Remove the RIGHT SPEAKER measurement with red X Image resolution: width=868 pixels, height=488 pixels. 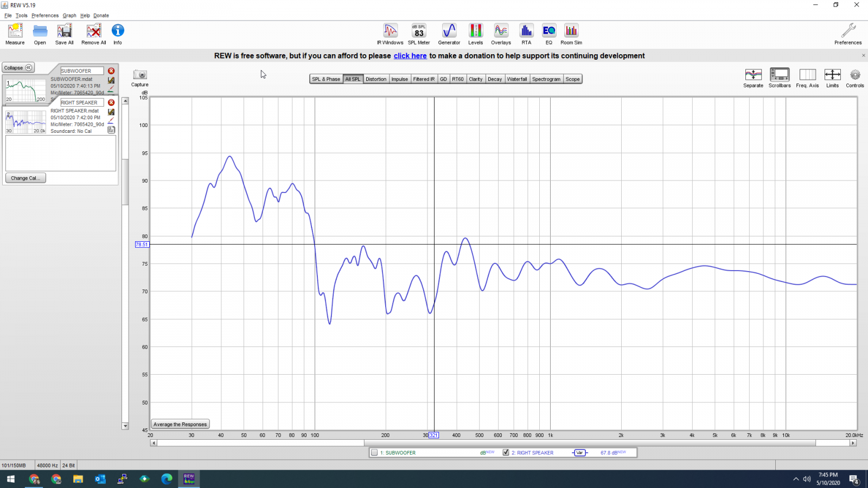click(111, 102)
